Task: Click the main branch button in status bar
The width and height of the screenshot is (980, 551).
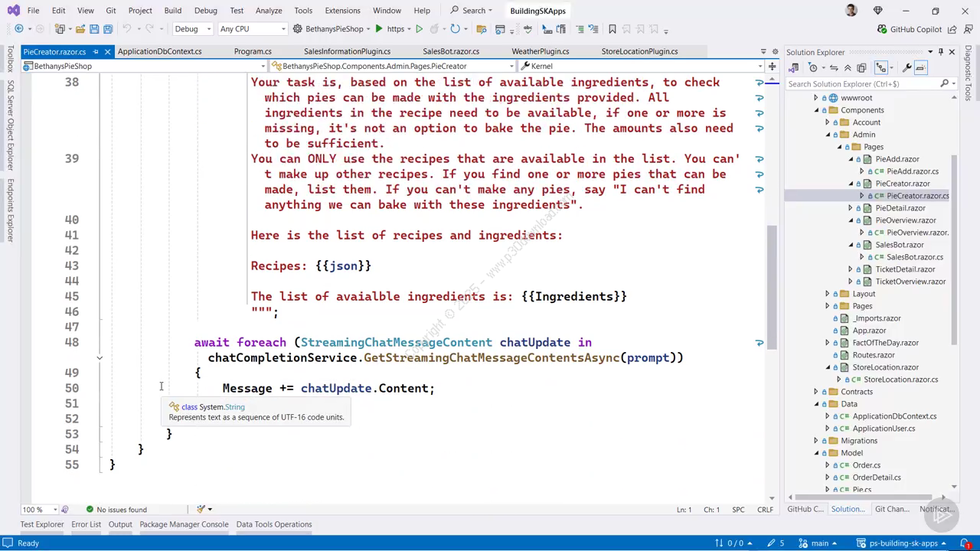Action: point(820,543)
